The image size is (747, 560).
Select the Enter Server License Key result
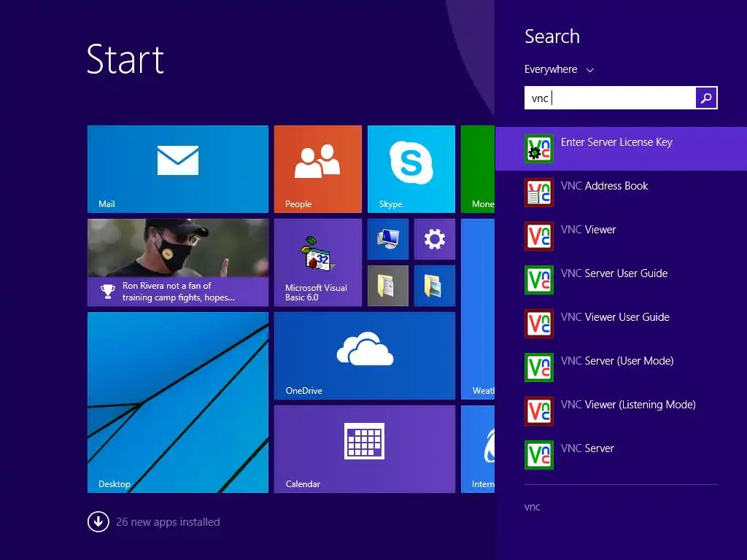622,149
